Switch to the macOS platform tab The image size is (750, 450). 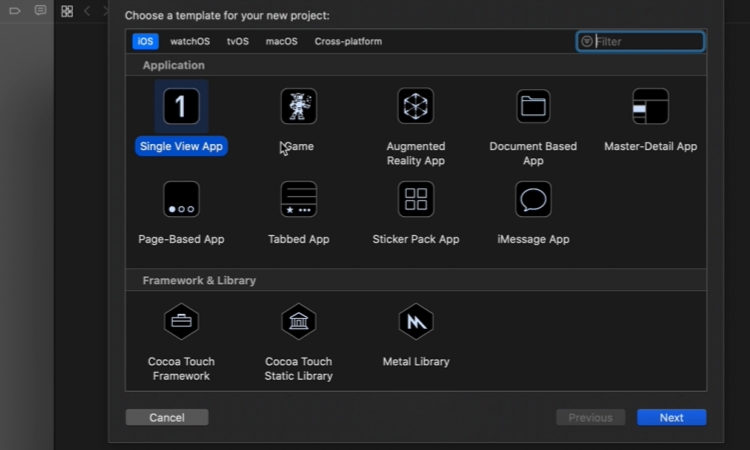tap(281, 41)
